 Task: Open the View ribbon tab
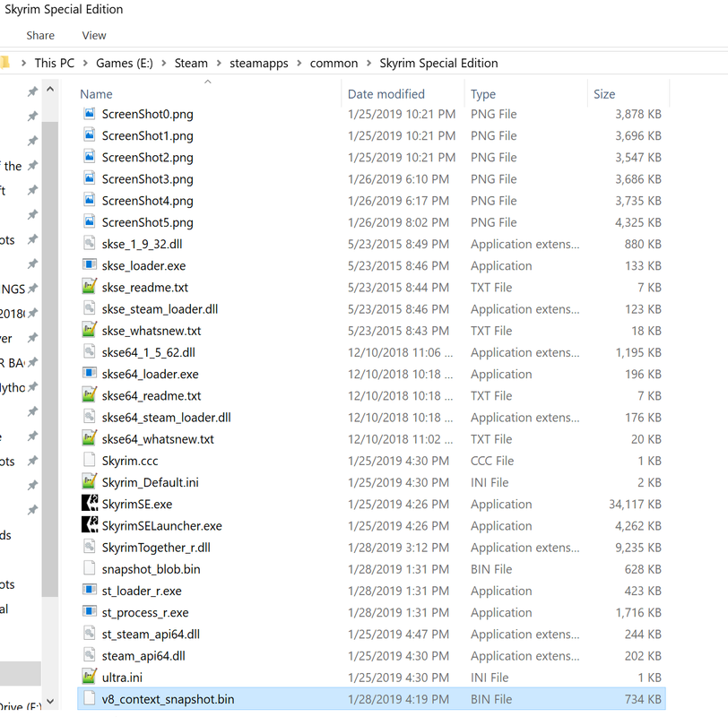94,35
